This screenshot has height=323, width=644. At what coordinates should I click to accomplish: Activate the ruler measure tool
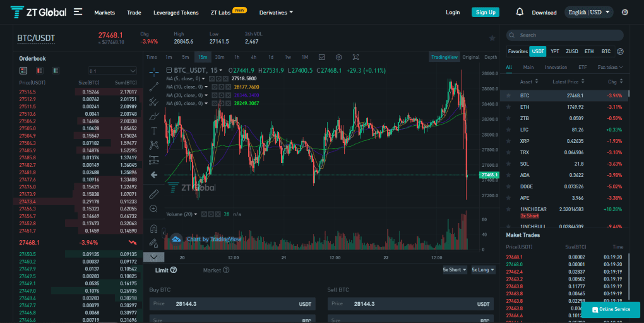coord(153,193)
